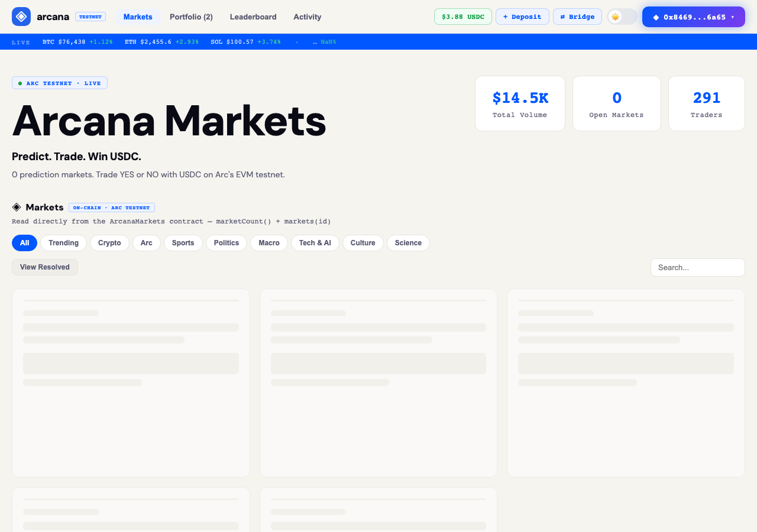Select the Arc category chip
Image resolution: width=757 pixels, height=532 pixels.
147,243
